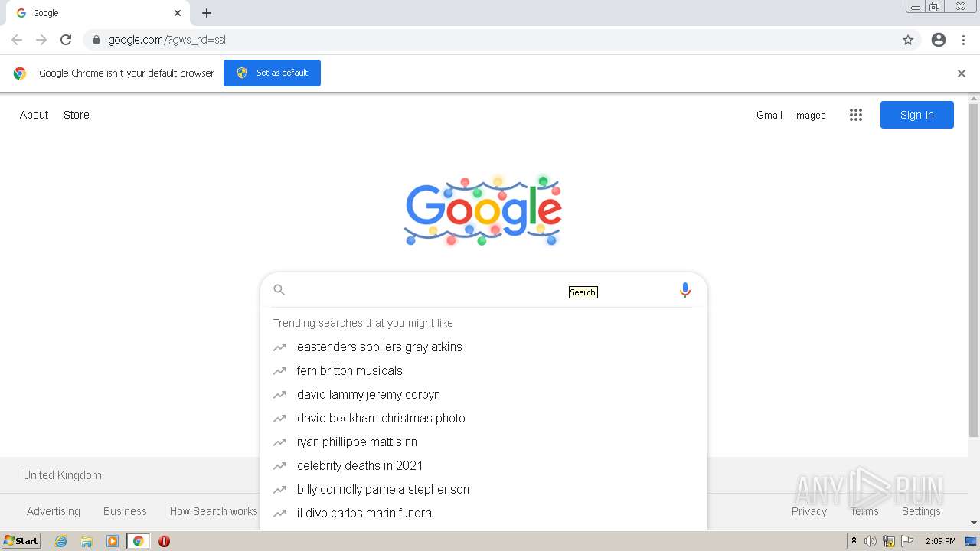Click the browser back arrow
The height and width of the screenshot is (551, 980).
tap(17, 40)
